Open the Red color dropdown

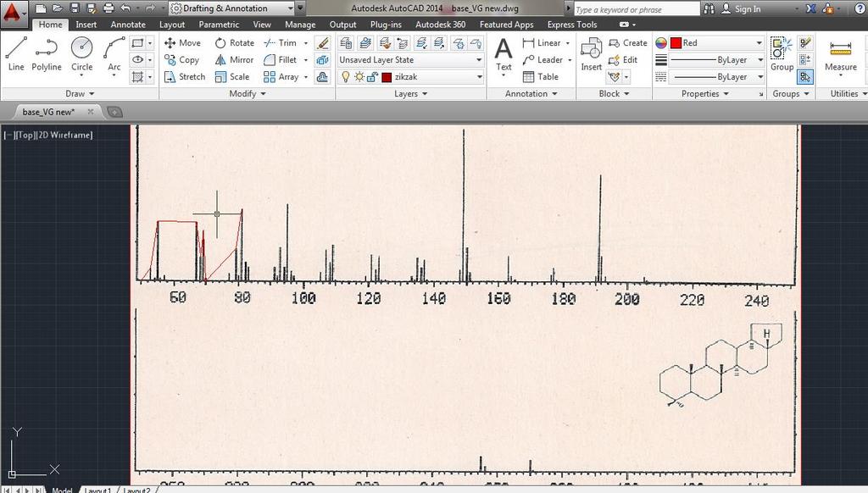click(716, 42)
